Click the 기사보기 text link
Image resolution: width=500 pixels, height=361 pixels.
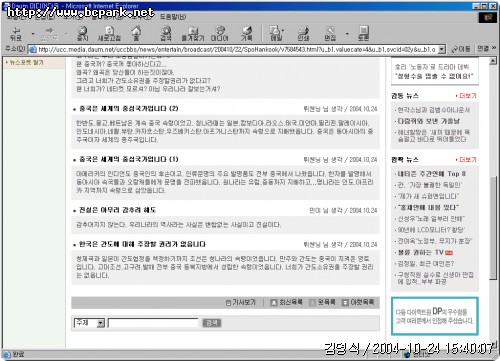point(244,302)
